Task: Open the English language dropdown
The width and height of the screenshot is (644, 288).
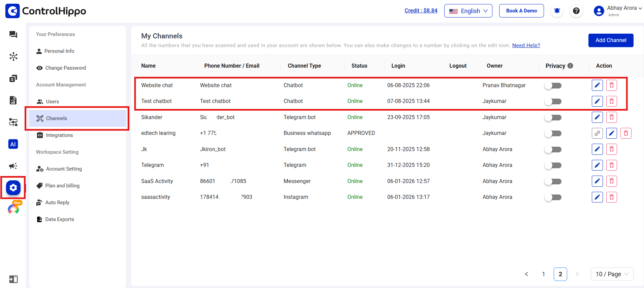Action: tap(468, 11)
